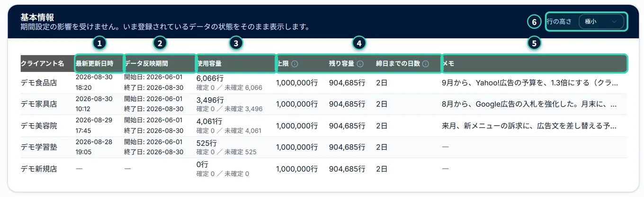Click the 1,000,000行 limit in デモ食品店 row
The width and height of the screenshot is (644, 197).
point(296,82)
